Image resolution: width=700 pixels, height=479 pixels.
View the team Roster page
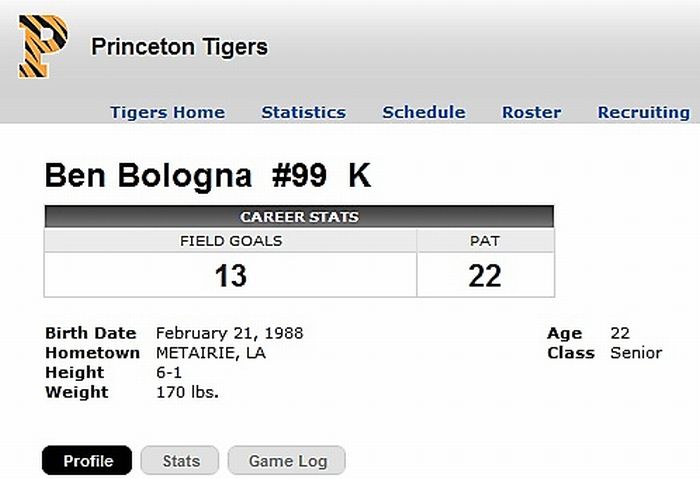pyautogui.click(x=531, y=112)
